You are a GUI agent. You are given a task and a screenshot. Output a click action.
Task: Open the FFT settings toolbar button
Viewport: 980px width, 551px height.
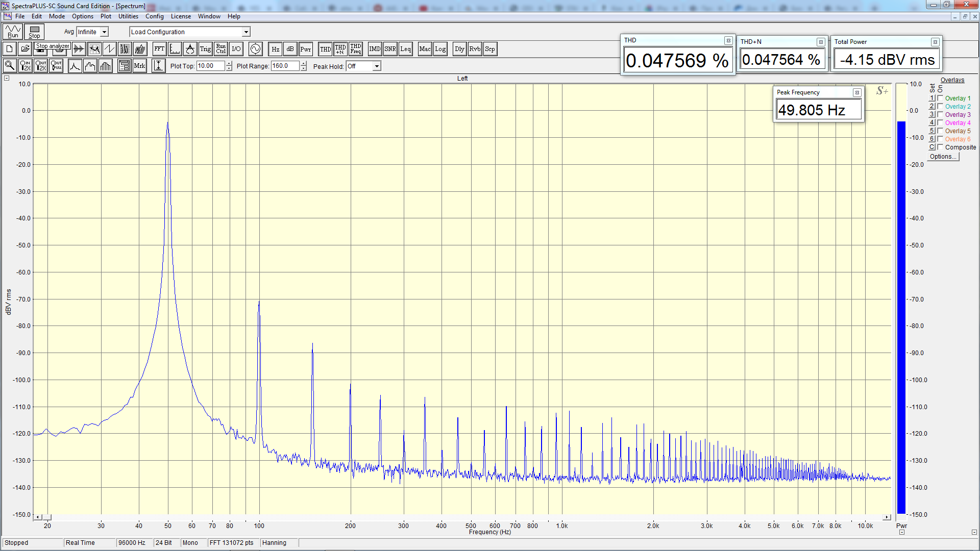coord(159,49)
